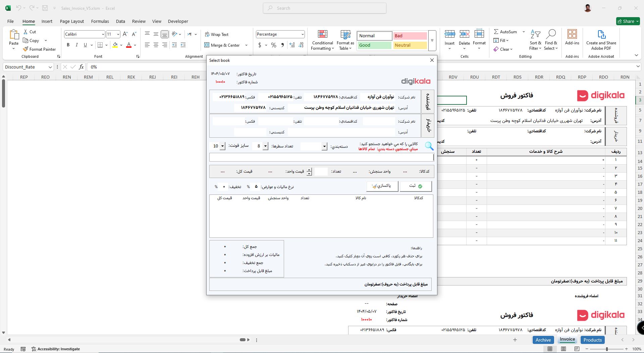Image resolution: width=644 pixels, height=353 pixels.
Task: Open the Insert ribbon tab
Action: tap(47, 21)
